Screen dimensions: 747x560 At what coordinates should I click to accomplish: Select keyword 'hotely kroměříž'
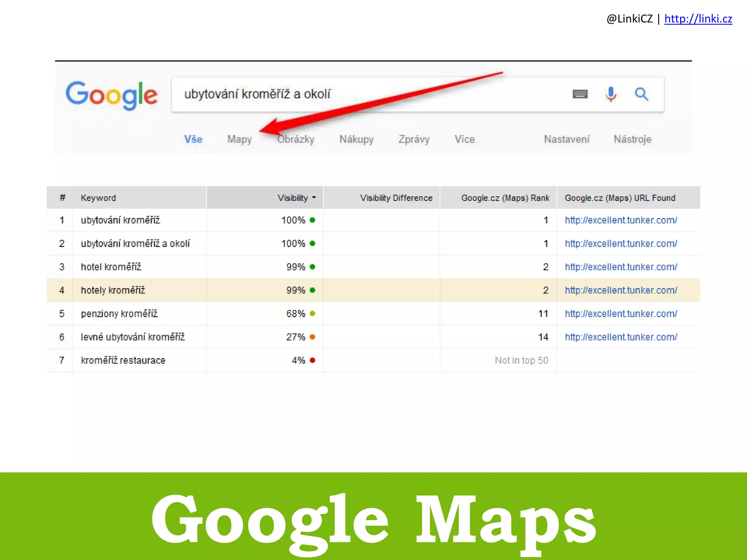113,290
